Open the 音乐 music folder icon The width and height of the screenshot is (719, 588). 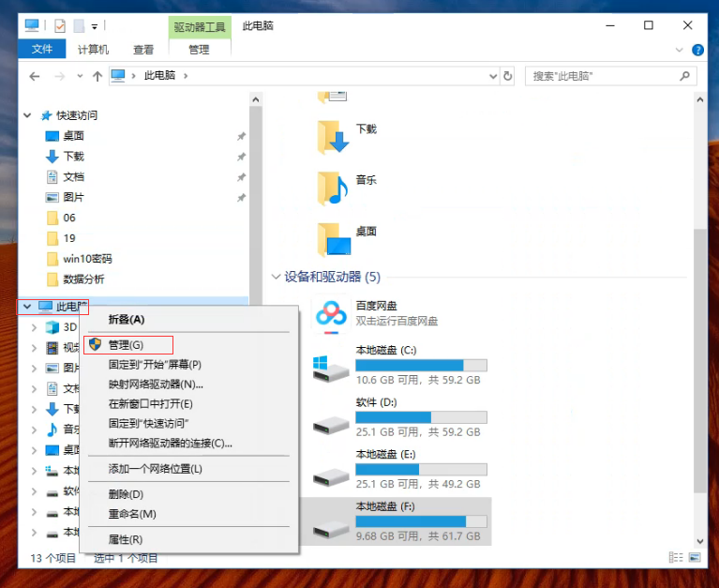(333, 188)
